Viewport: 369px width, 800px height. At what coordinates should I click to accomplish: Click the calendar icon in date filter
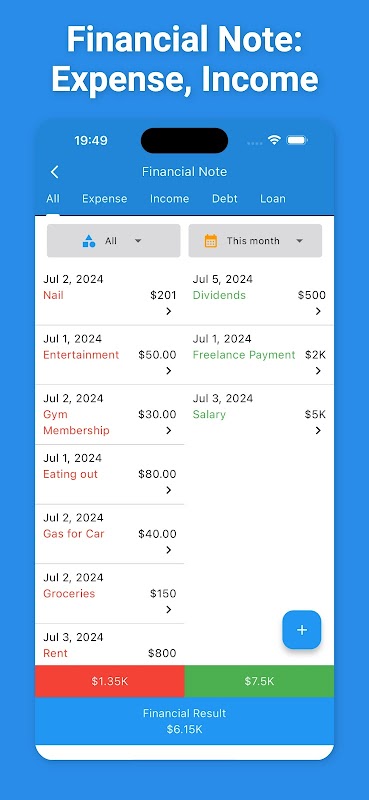point(211,241)
